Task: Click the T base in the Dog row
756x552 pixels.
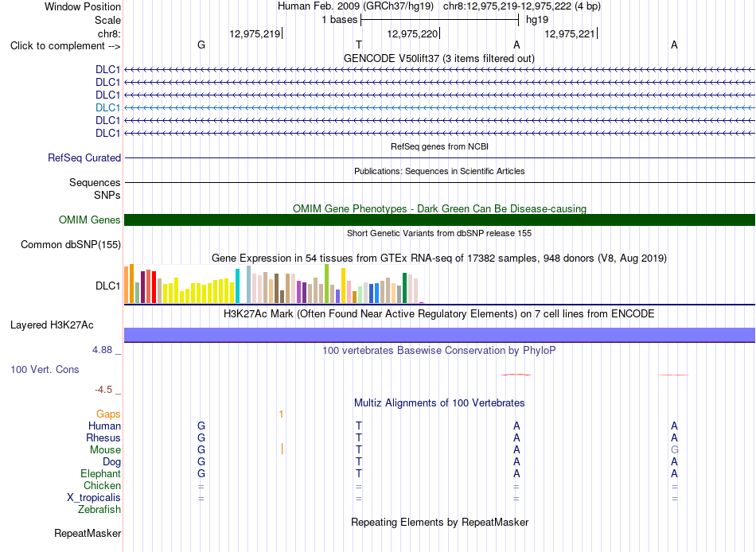Action: (359, 462)
